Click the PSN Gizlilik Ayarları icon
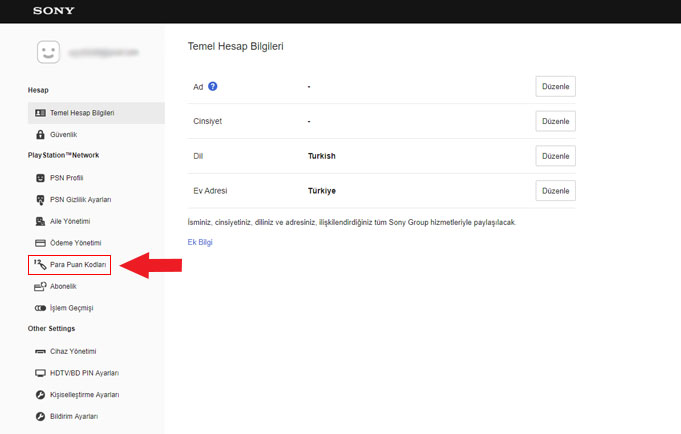 tap(40, 199)
